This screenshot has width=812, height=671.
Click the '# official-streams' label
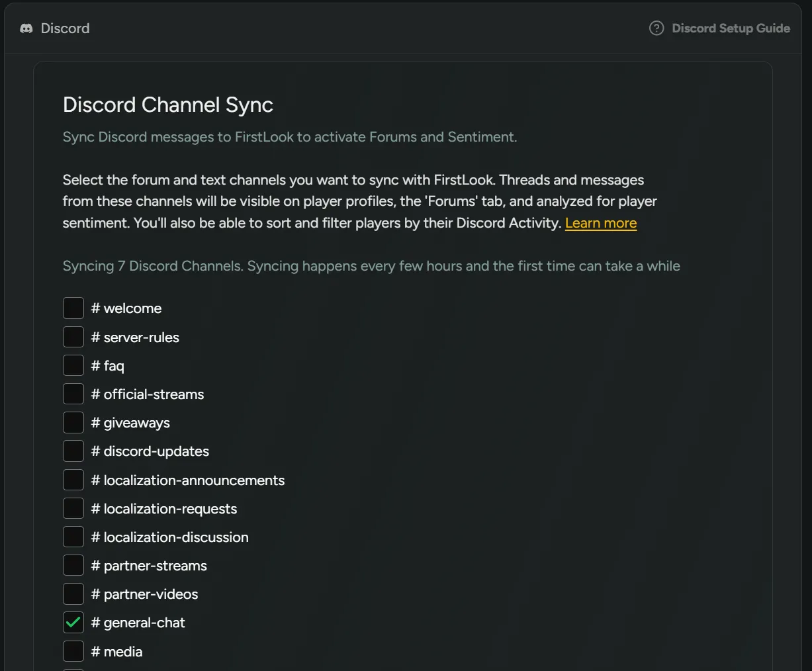(x=148, y=394)
